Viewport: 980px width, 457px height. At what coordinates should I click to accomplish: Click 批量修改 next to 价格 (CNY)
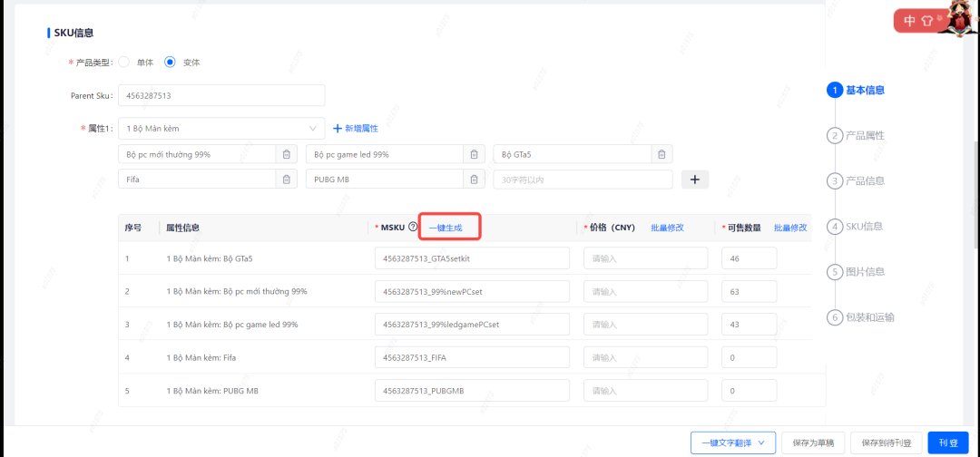coord(668,228)
